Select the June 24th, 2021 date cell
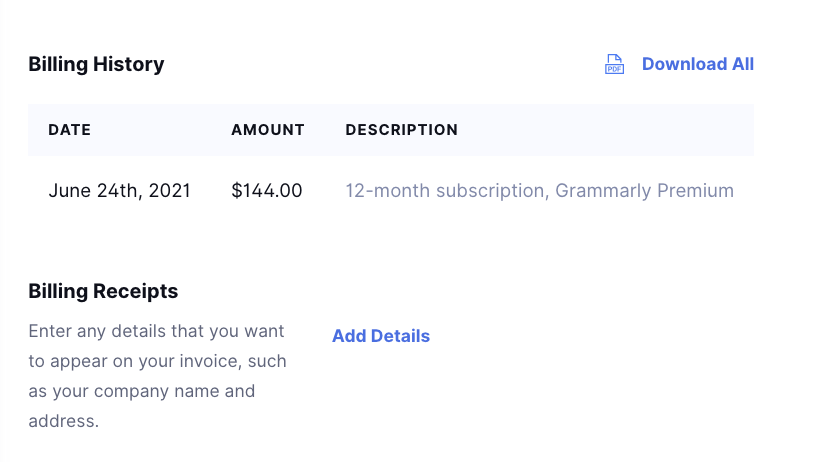 (119, 190)
